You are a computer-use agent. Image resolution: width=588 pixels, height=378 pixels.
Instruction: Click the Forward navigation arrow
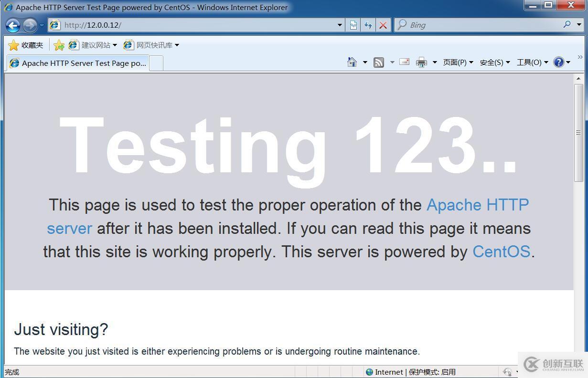[30, 25]
